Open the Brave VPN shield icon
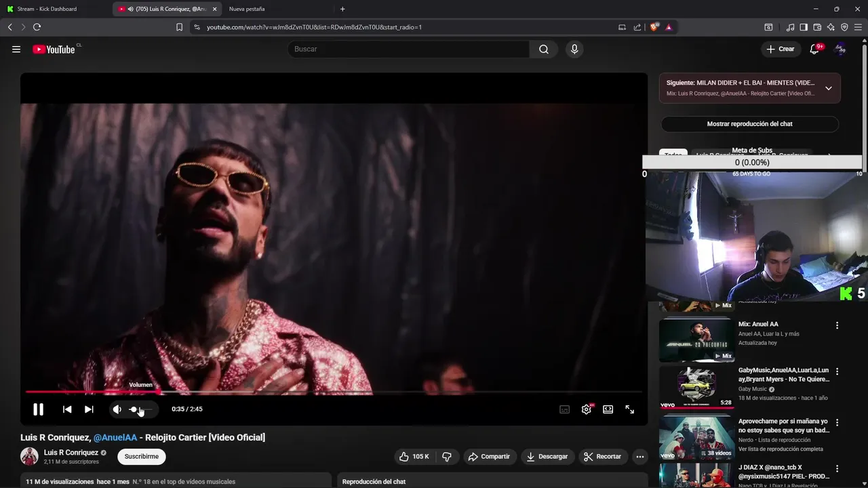 tap(844, 27)
